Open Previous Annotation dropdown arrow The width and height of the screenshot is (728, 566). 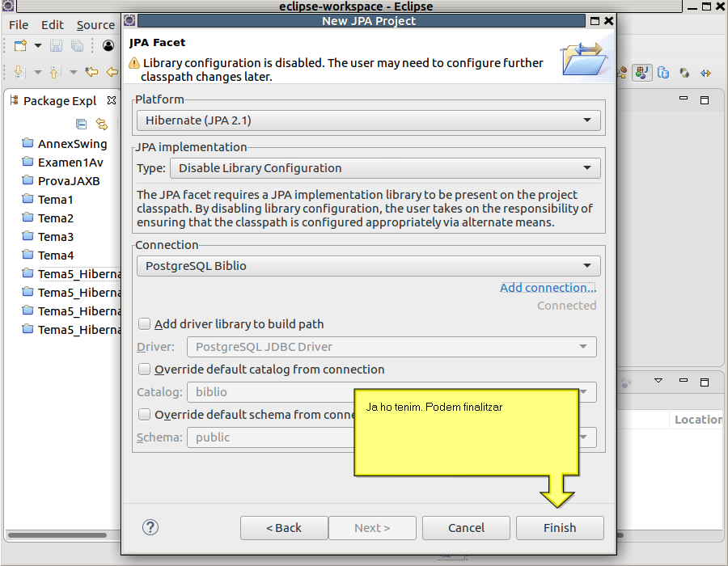(74, 72)
